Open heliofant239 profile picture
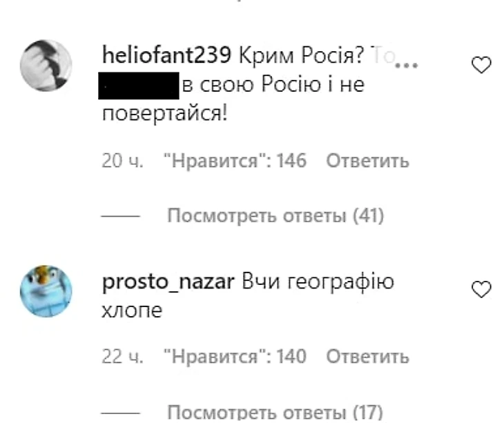Screen dimensions: 504x423 pos(46,66)
